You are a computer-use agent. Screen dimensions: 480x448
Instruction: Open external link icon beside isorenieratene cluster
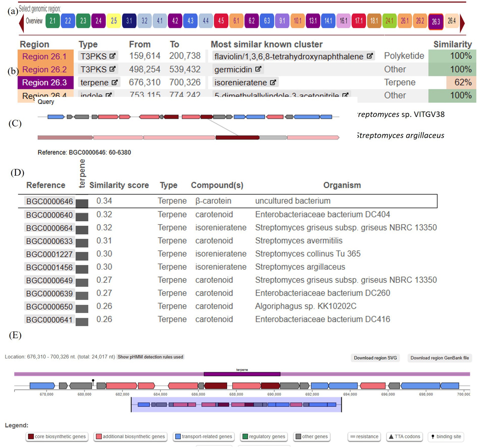pyautogui.click(x=273, y=82)
